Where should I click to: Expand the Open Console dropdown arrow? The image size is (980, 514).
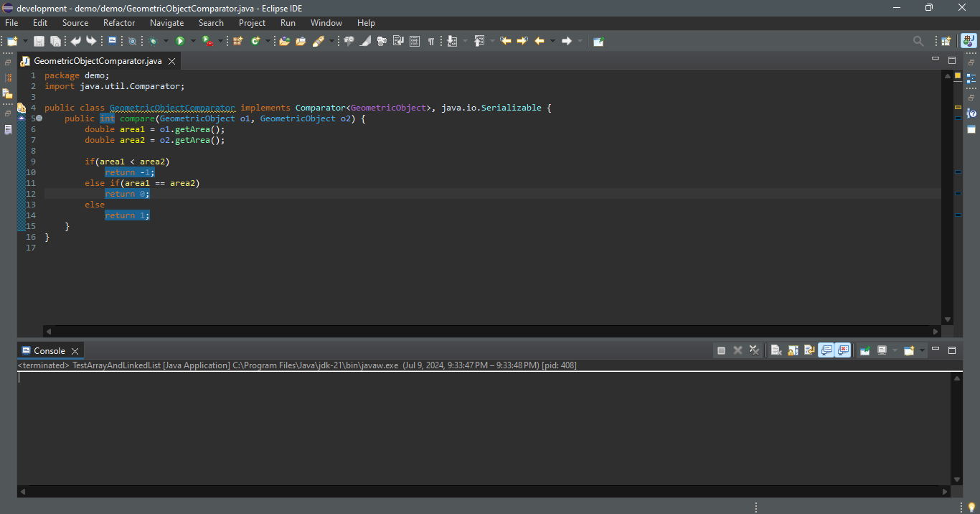pos(922,350)
